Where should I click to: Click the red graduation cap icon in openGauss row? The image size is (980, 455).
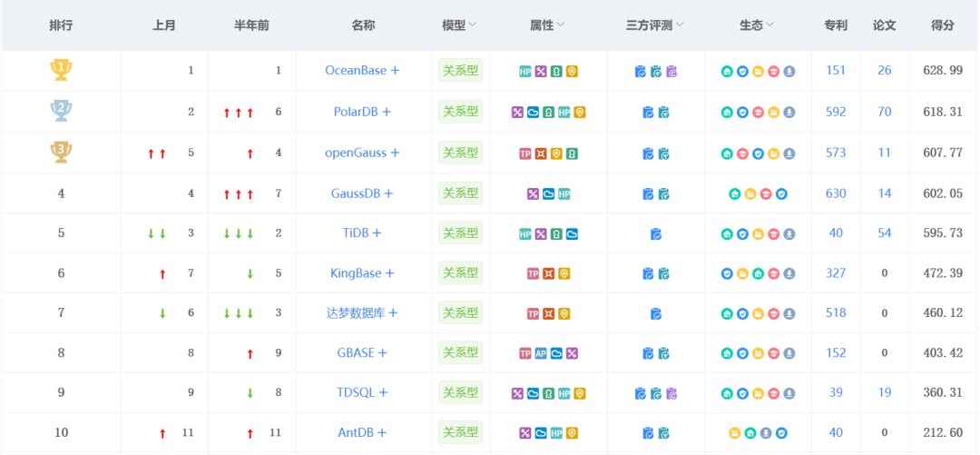pos(742,153)
